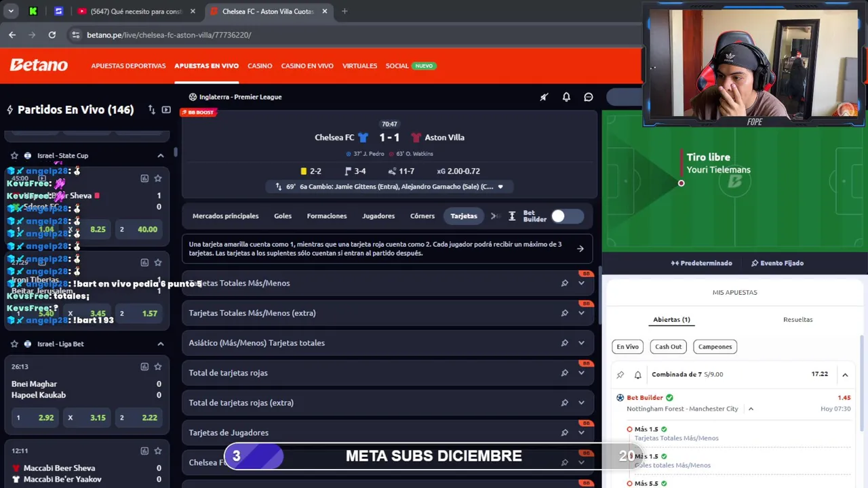This screenshot has width=868, height=488.
Task: Select away odds 40.00 in State Cup match
Action: tap(138, 229)
